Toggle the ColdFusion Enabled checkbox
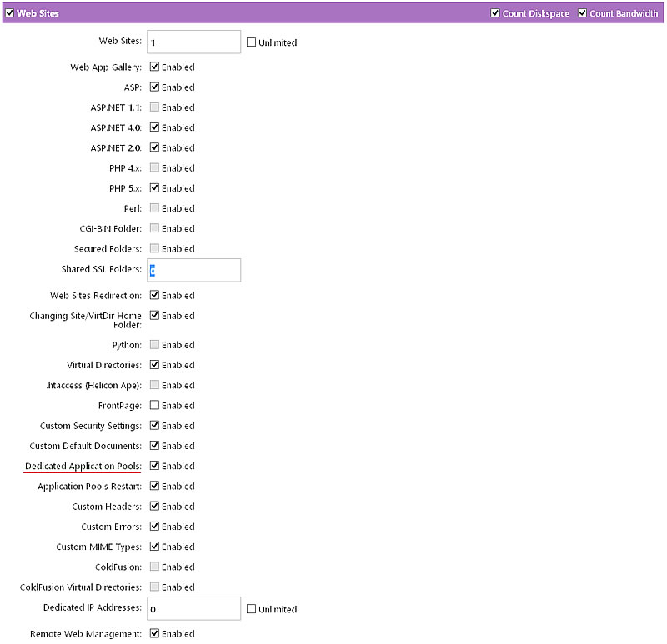 coord(154,567)
